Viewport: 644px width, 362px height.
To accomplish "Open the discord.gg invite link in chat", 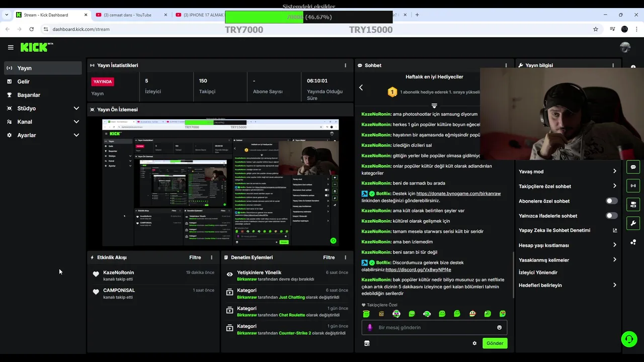I will (418, 269).
